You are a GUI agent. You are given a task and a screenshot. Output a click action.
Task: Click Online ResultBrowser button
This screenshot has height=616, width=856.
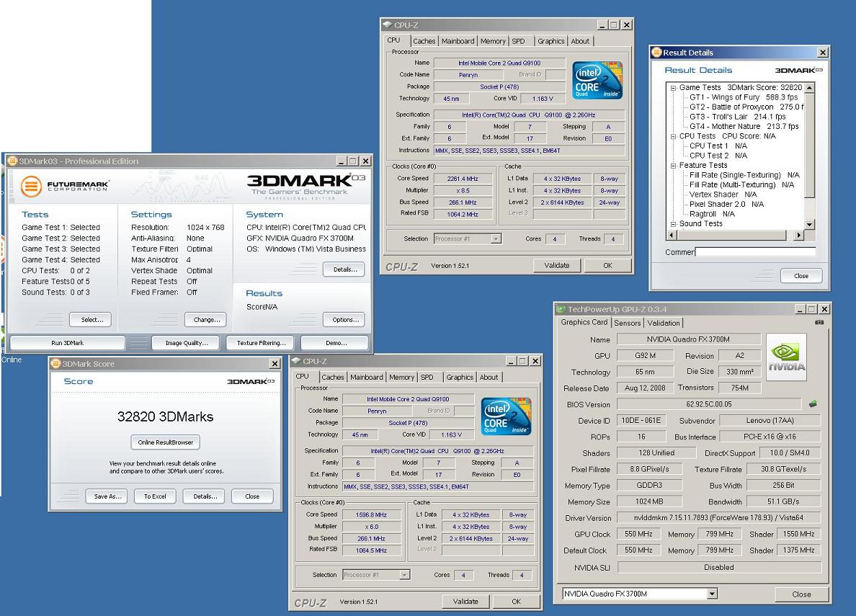click(166, 442)
